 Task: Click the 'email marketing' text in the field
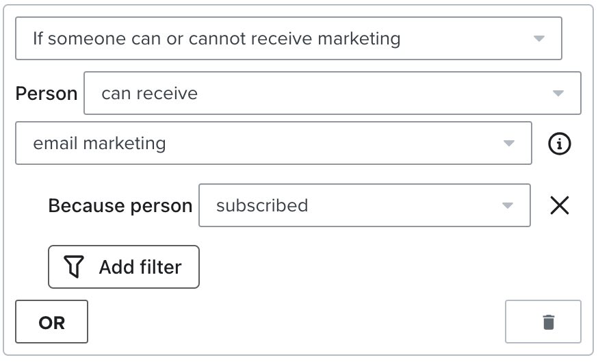coord(99,144)
